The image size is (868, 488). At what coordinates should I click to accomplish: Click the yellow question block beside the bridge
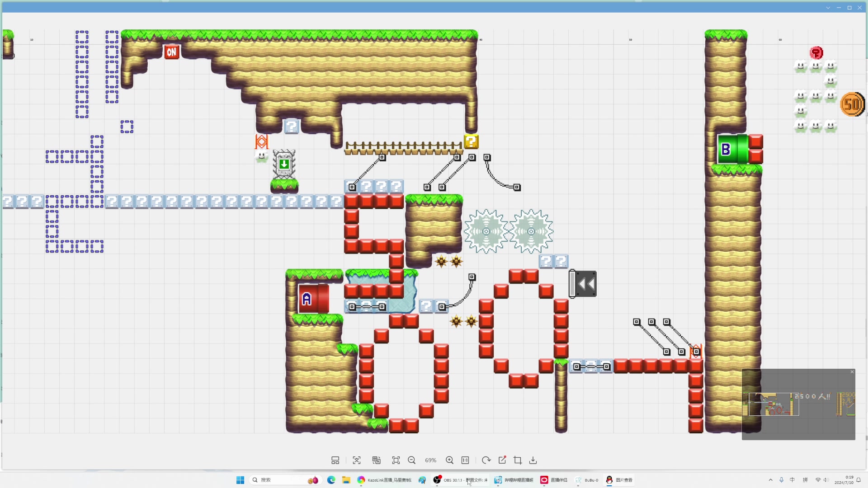click(471, 141)
